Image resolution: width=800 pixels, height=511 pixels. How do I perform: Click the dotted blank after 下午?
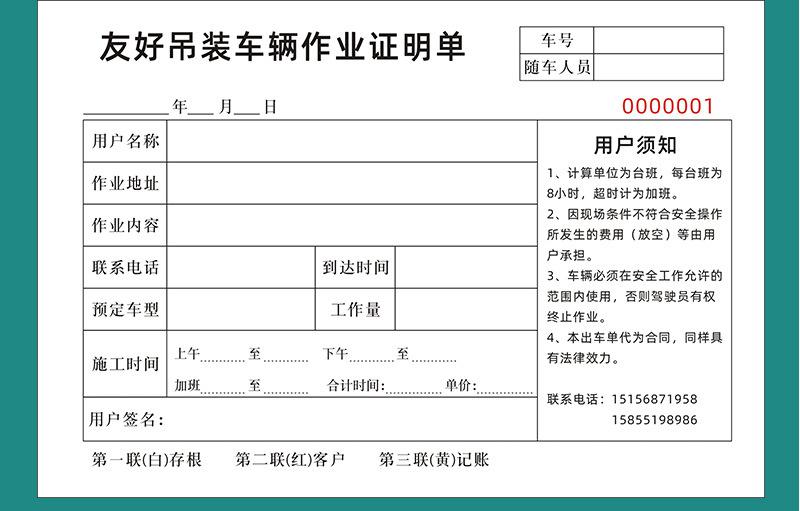tap(372, 356)
